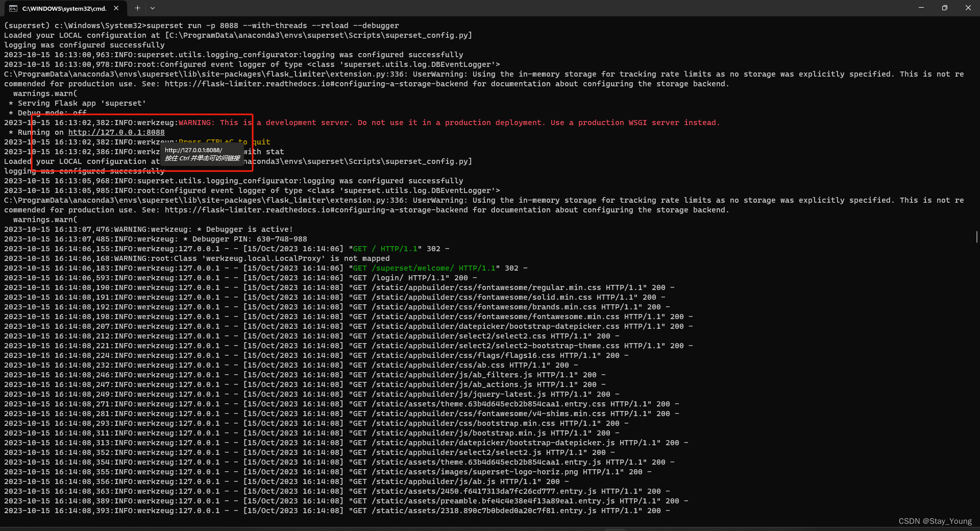Click the cmd icon on the active tab
Screen dimensions: 980x531
point(12,8)
